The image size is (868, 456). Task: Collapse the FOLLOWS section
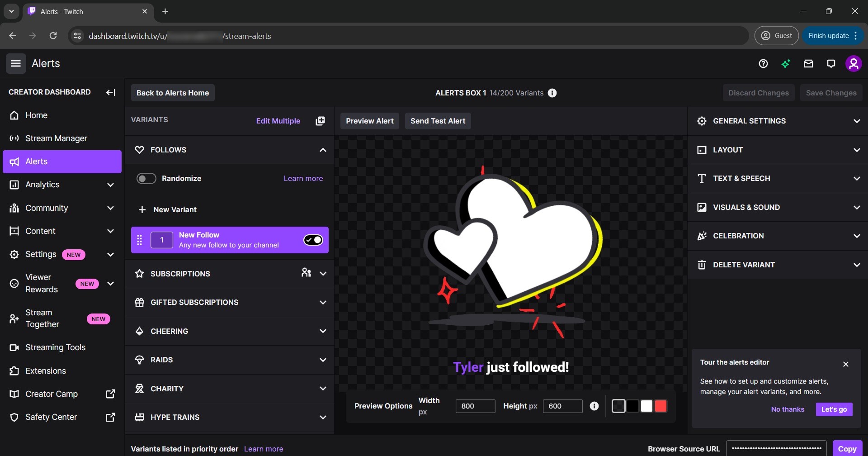323,150
